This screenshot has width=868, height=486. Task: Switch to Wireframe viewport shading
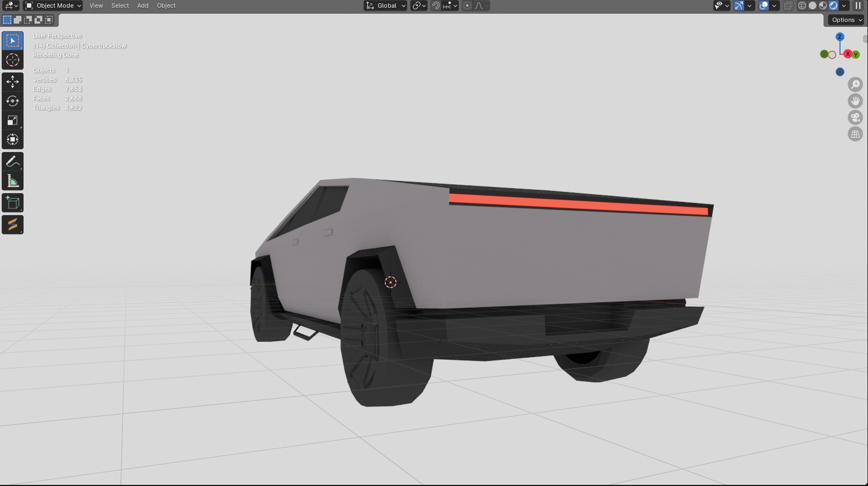pos(802,5)
